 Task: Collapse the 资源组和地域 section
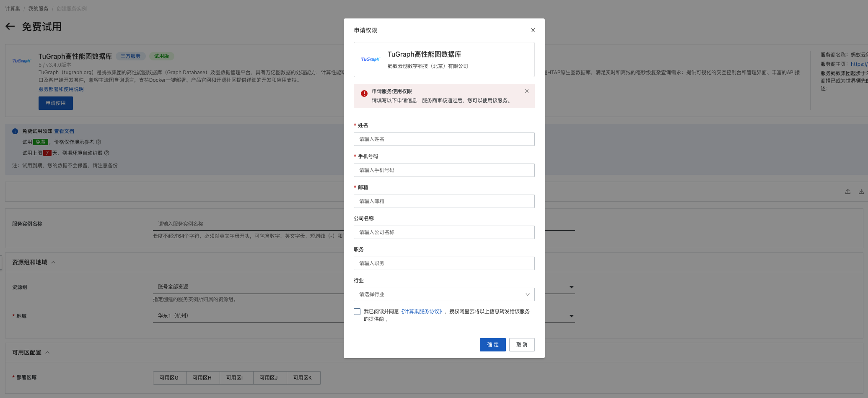(x=53, y=263)
